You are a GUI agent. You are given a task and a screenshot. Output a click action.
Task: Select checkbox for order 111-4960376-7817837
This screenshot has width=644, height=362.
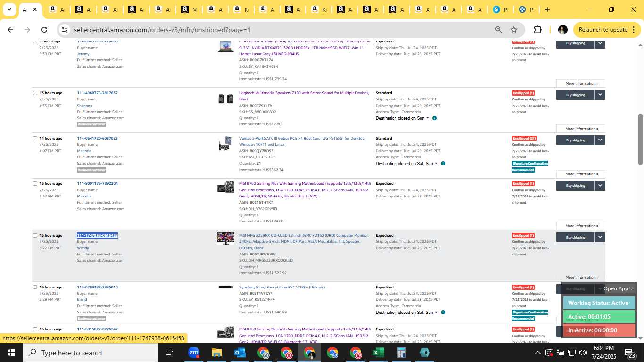pos(35,93)
